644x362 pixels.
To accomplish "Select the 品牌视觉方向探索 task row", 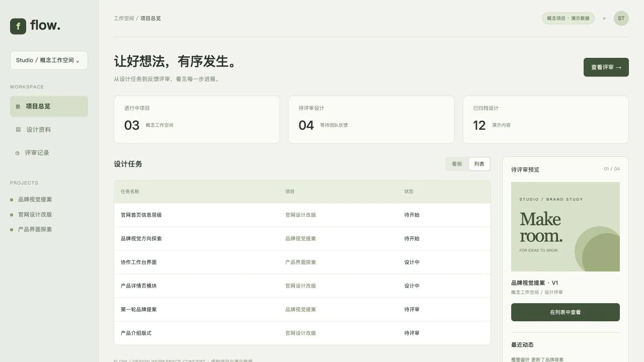I will (x=302, y=239).
